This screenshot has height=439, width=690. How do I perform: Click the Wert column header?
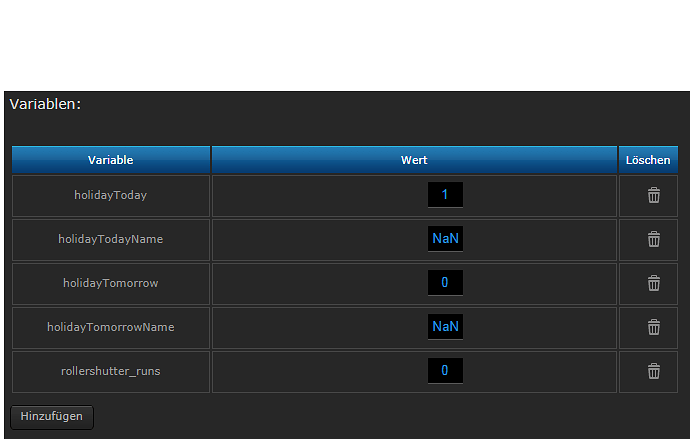[414, 160]
